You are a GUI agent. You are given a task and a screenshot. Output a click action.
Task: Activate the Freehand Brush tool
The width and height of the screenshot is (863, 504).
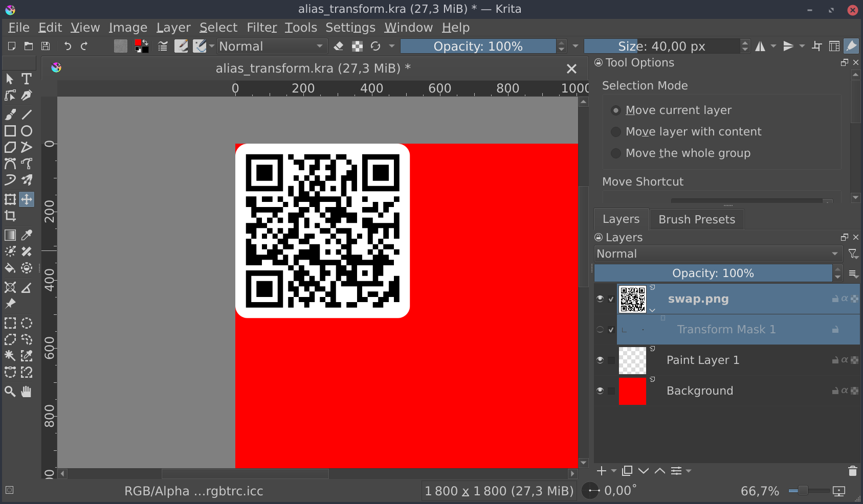tap(10, 114)
